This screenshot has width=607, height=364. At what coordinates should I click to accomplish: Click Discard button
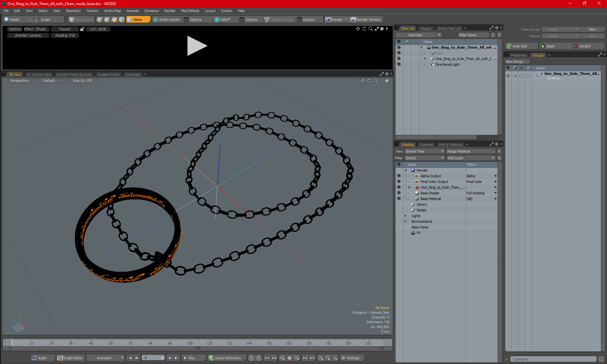(x=588, y=46)
